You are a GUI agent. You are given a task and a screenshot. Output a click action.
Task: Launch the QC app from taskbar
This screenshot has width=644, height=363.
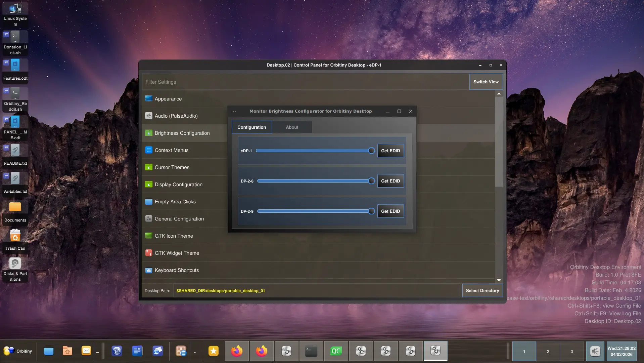336,351
